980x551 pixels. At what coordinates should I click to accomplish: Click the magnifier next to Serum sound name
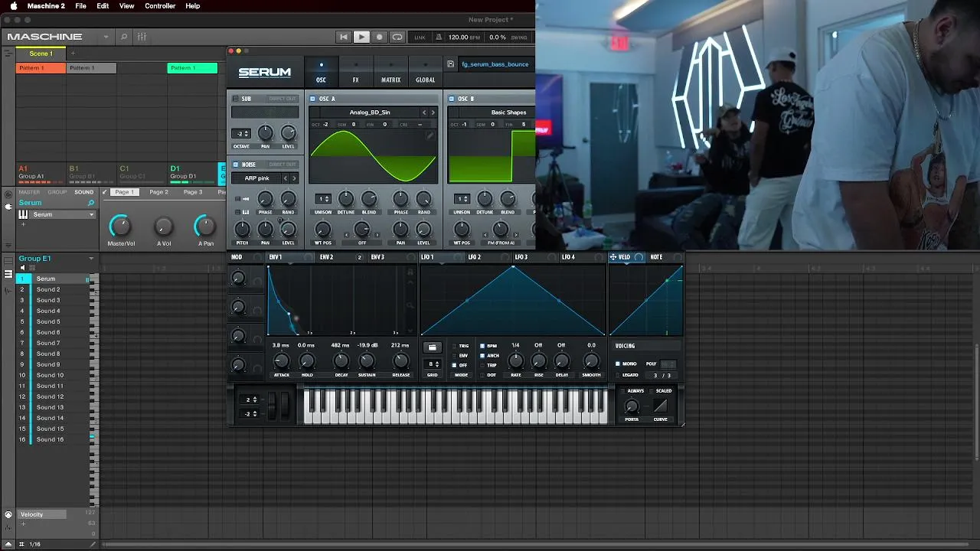pos(90,203)
